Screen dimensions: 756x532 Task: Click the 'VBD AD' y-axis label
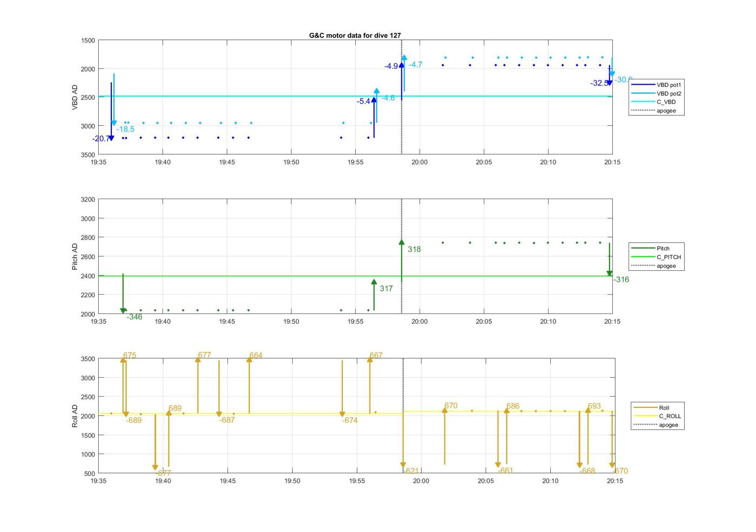coord(75,98)
